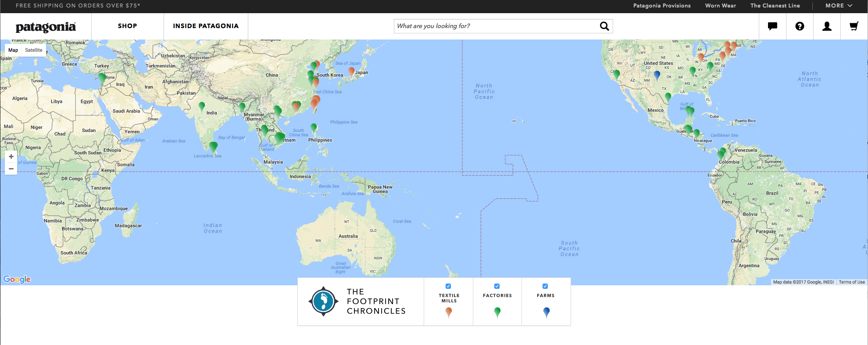This screenshot has height=345, width=868.
Task: Open the SHOP menu
Action: tap(127, 26)
